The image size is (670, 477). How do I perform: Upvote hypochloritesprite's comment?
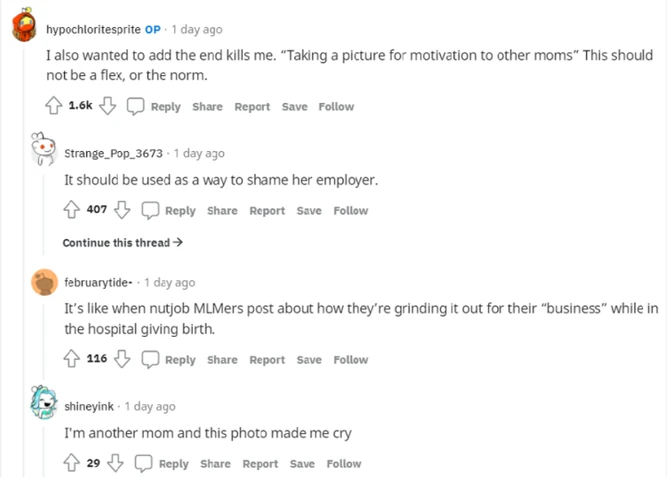click(54, 106)
